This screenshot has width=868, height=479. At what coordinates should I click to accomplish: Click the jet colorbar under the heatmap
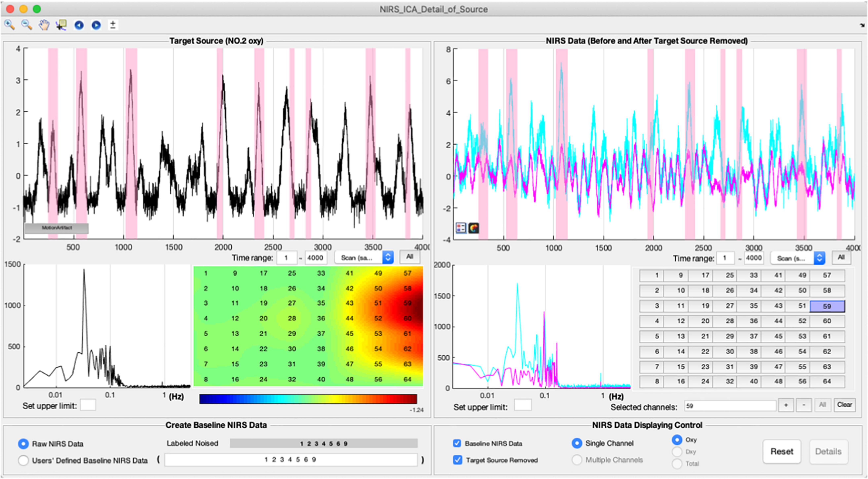pos(308,399)
